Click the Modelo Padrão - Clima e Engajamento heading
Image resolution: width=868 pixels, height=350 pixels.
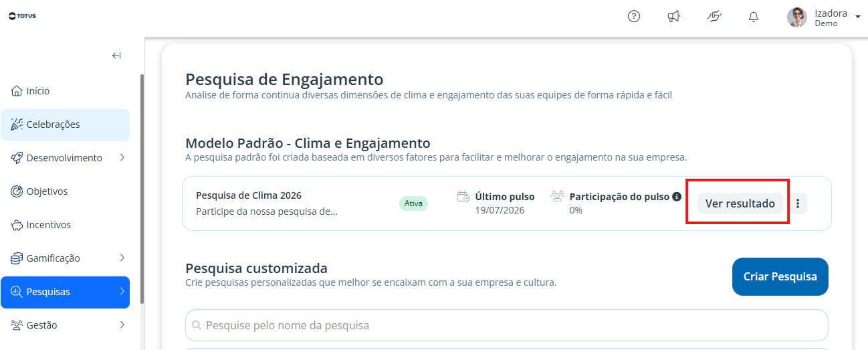pos(308,143)
